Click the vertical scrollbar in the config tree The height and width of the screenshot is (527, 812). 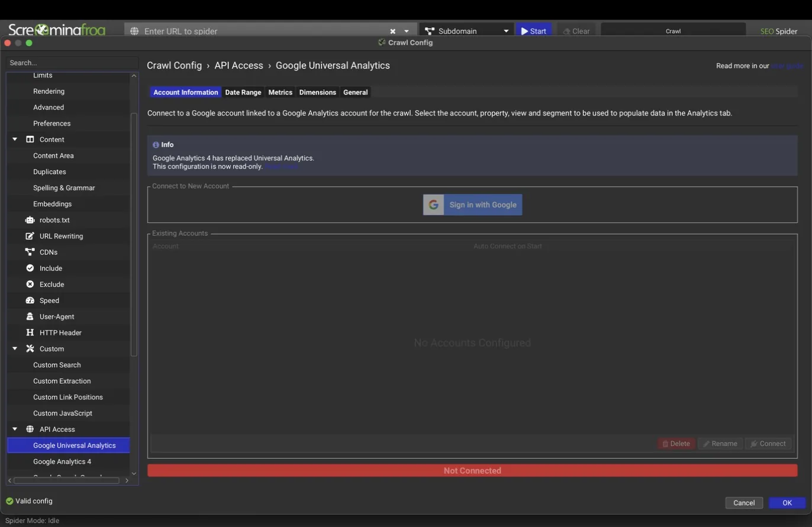(x=134, y=234)
